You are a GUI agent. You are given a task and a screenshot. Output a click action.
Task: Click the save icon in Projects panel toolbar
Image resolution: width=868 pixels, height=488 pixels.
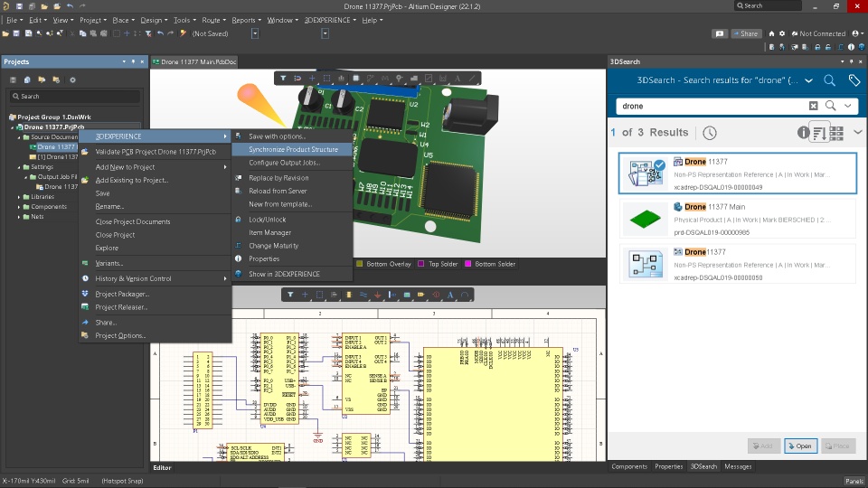[x=14, y=80]
